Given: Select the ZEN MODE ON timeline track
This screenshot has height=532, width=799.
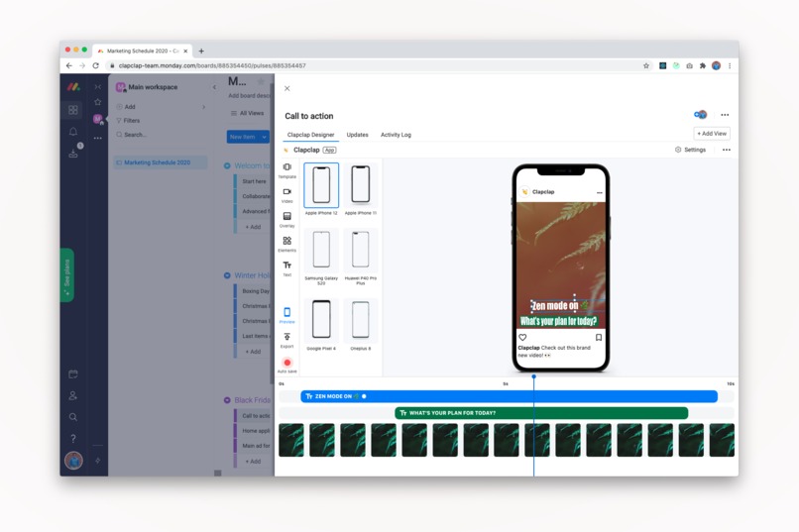Looking at the screenshot, I should tap(509, 396).
